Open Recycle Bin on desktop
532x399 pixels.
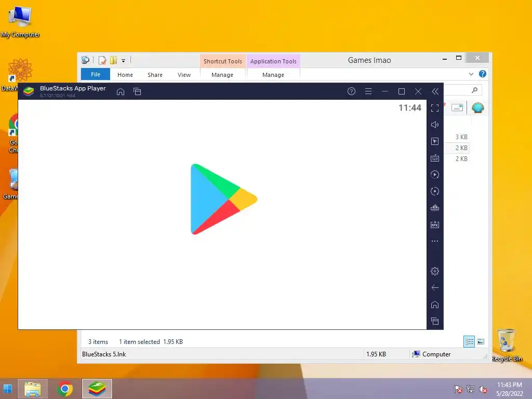(x=507, y=345)
